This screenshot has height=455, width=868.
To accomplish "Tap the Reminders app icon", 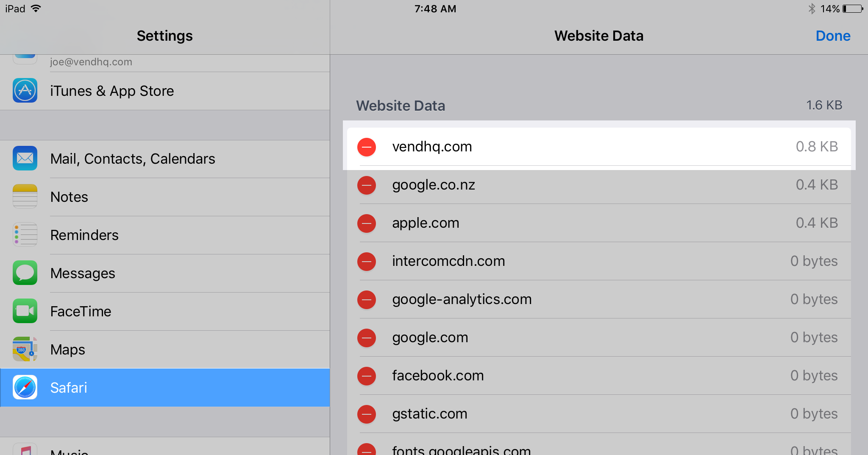I will pos(25,234).
